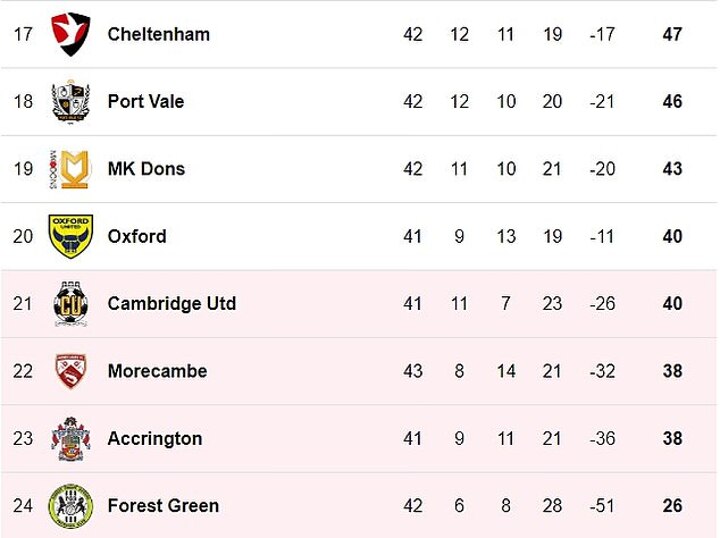Viewport: 720px width, 538px height.
Task: Click the Port Vale club crest
Action: [70, 101]
